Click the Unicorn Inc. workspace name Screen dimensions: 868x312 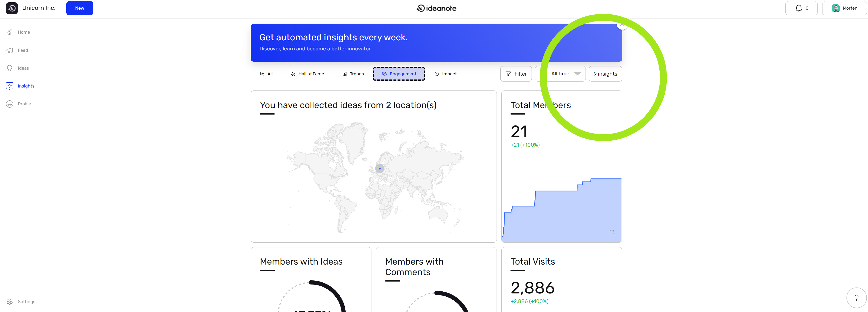39,8
